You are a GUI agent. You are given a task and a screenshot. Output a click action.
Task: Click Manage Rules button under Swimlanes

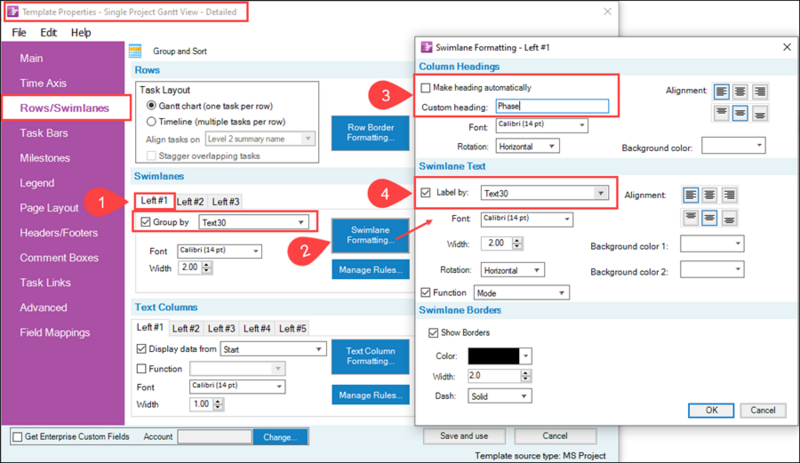[370, 270]
